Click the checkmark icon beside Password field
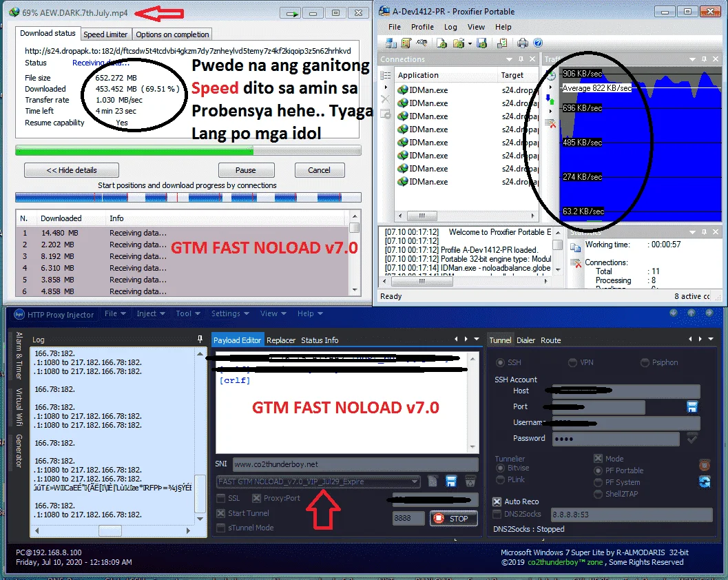Viewport: 728px width, 580px height. (691, 438)
